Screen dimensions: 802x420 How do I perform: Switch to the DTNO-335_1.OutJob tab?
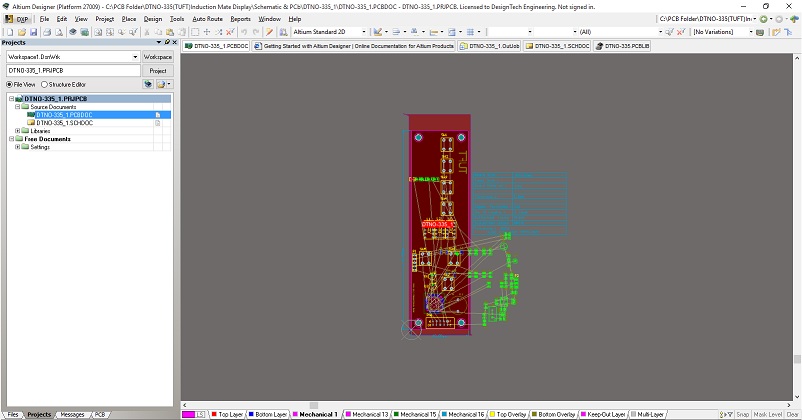[489, 46]
